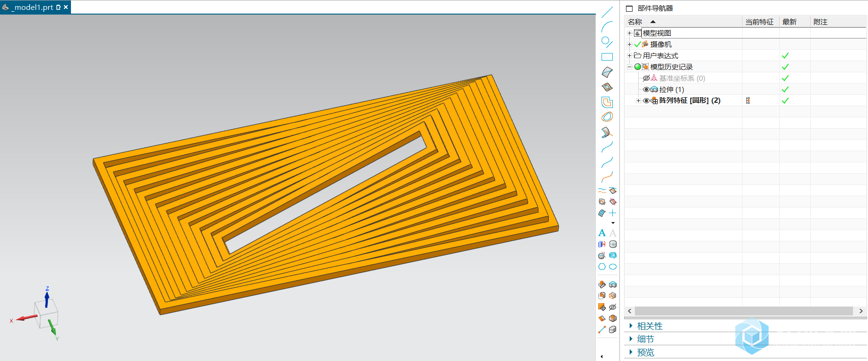Viewport: 868px width, 361px height.
Task: Select the Rectangle tool
Action: pos(607,57)
